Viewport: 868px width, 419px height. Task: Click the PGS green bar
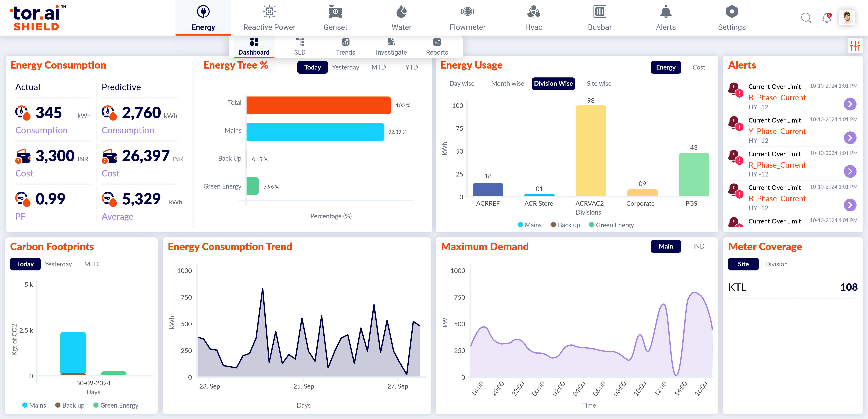point(693,175)
